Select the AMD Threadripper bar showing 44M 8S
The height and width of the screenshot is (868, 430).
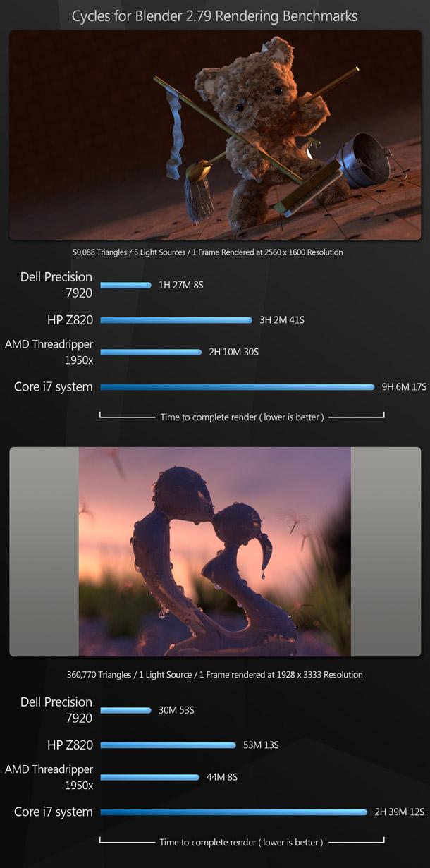coord(149,778)
